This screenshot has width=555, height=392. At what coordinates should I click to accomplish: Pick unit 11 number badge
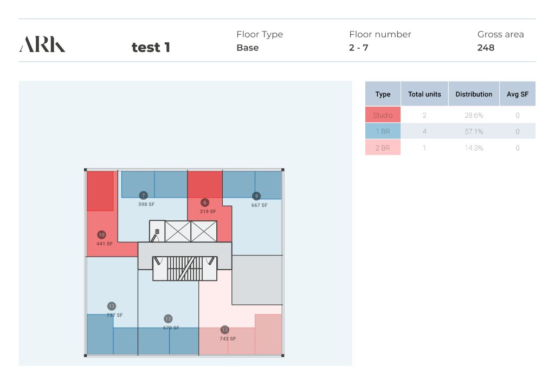pyautogui.click(x=112, y=306)
